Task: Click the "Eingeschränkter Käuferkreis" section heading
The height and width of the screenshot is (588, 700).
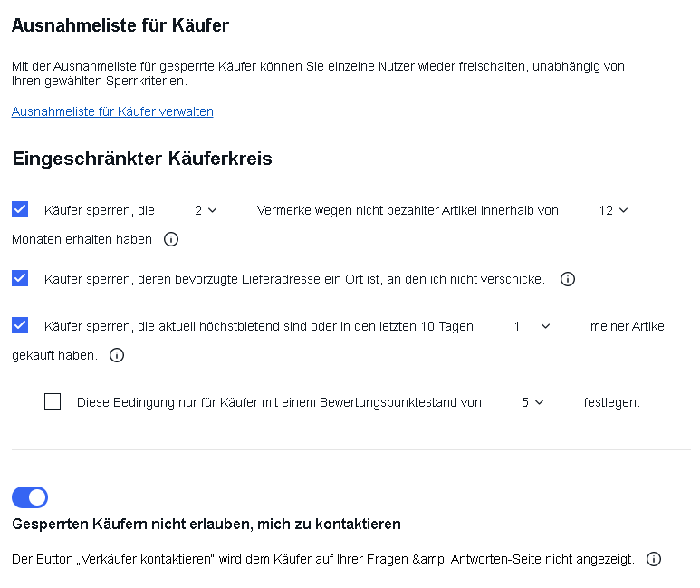Action: [x=142, y=159]
